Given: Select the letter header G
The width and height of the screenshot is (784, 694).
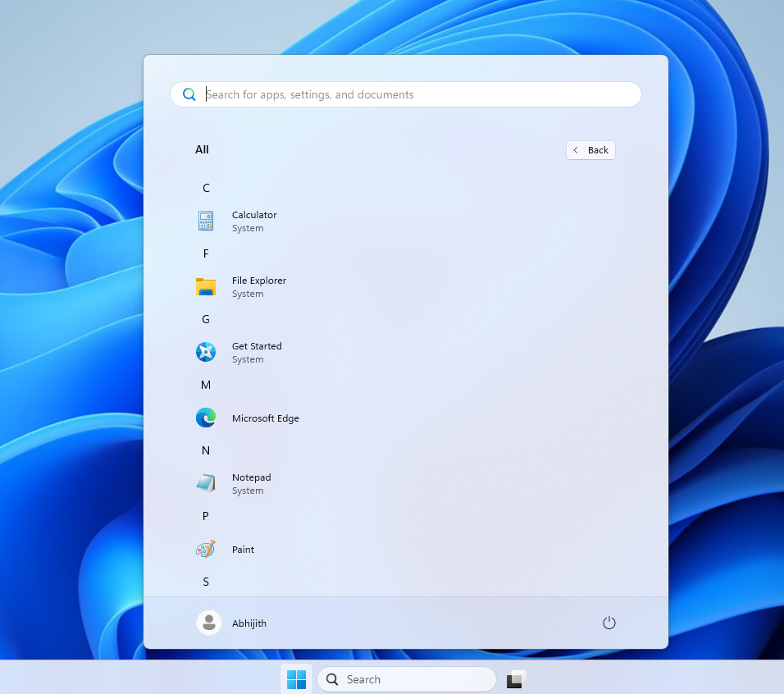Looking at the screenshot, I should click(x=206, y=319).
